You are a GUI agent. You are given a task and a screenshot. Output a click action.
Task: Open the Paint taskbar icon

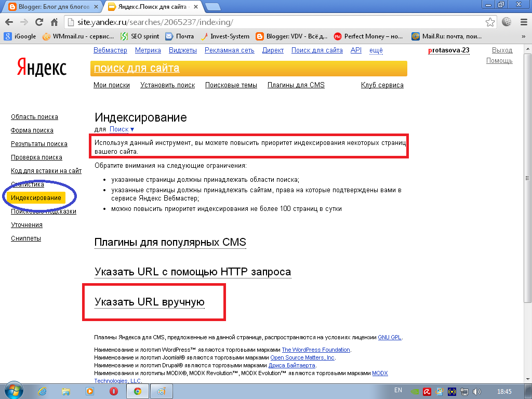162,391
